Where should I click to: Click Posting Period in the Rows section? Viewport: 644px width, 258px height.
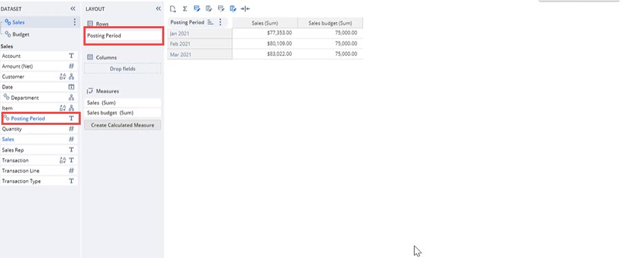124,36
